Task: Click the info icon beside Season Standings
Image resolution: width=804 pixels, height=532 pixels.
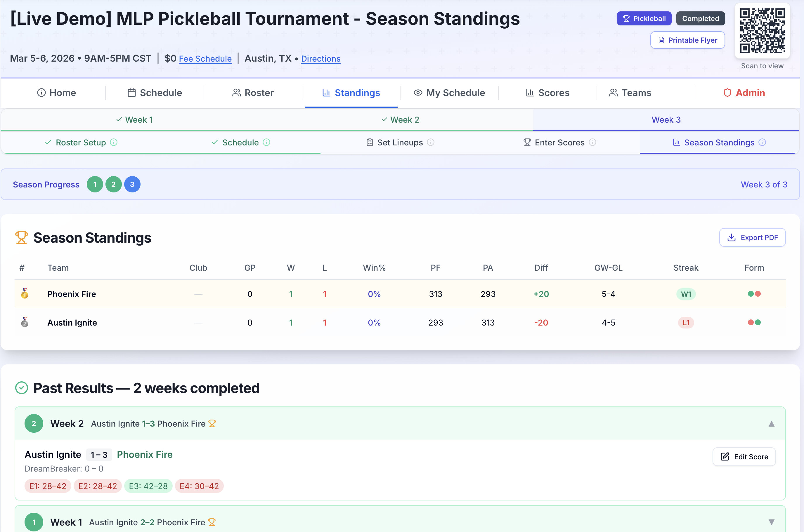Action: click(x=762, y=142)
